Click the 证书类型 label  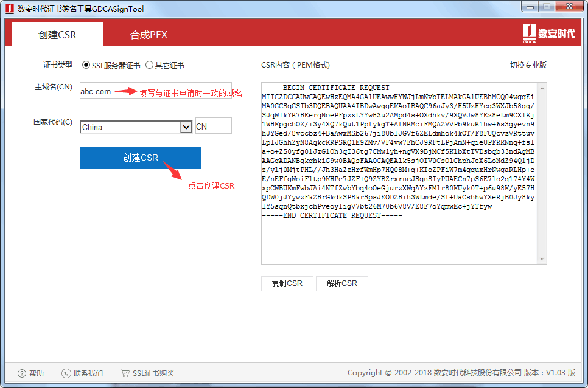(x=58, y=65)
